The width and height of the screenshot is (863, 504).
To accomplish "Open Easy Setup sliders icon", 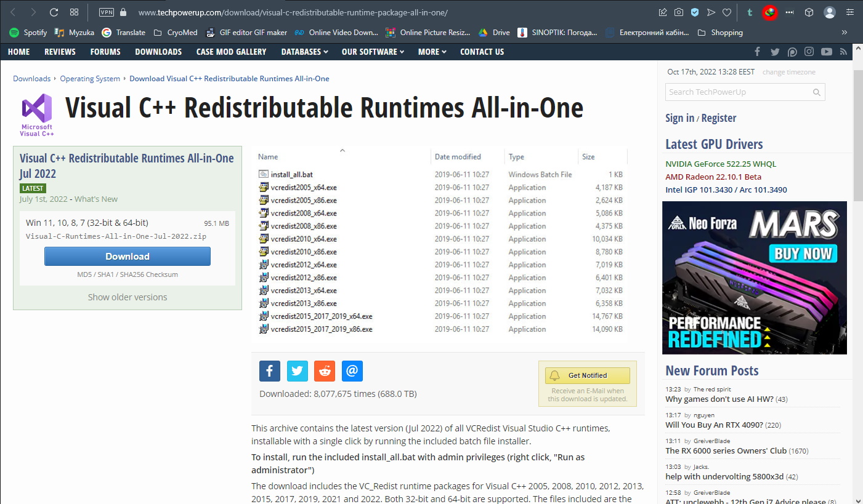I will click(850, 12).
